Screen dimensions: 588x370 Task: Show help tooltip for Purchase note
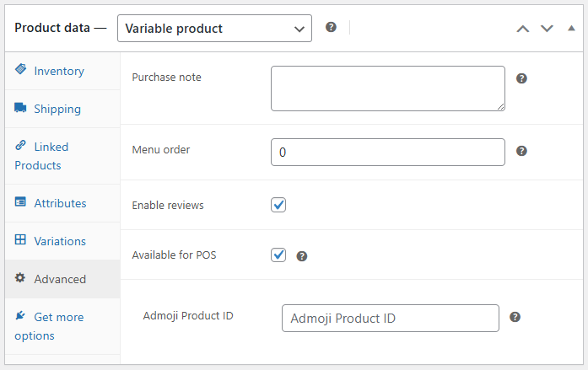[521, 78]
